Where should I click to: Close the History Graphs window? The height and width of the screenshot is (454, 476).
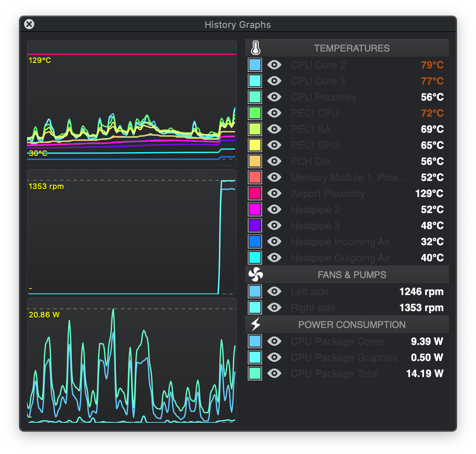click(x=29, y=24)
